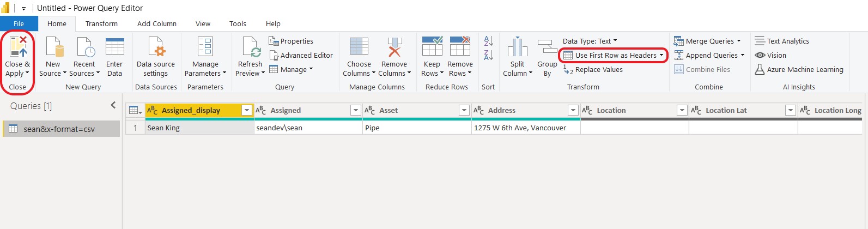Click Replace Values
This screenshot has height=229, width=868.
coord(593,69)
